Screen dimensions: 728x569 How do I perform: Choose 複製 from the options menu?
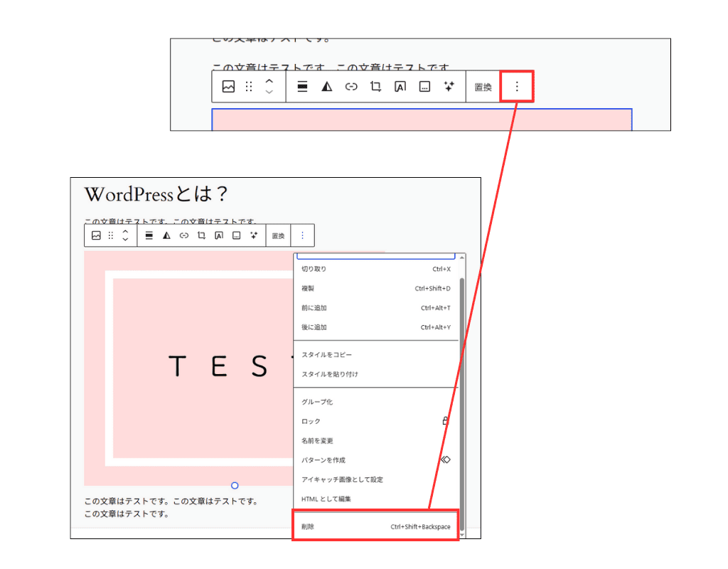point(376,289)
